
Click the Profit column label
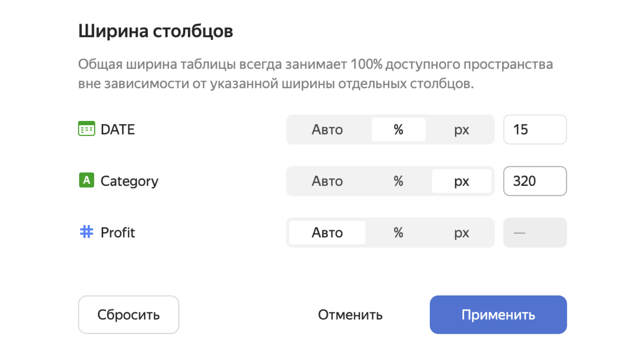pos(118,232)
